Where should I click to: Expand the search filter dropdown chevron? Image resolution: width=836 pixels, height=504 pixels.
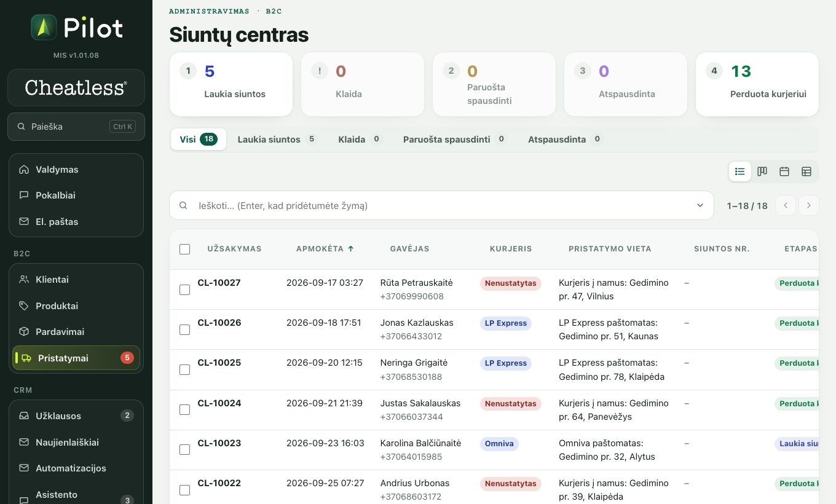[700, 205]
